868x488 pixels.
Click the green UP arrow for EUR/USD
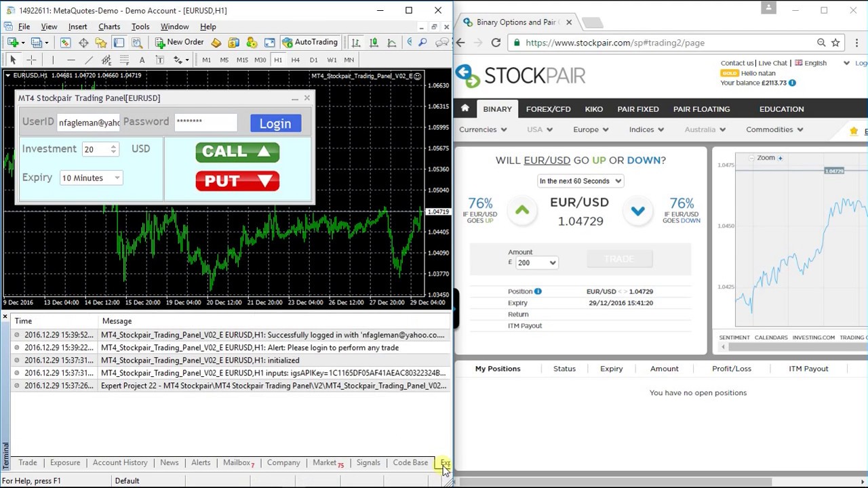click(x=522, y=211)
